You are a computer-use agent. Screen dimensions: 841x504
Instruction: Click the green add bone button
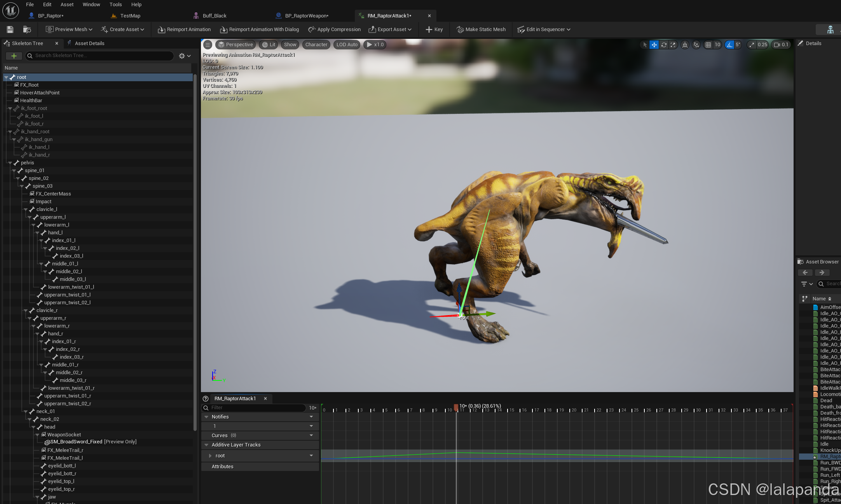14,56
